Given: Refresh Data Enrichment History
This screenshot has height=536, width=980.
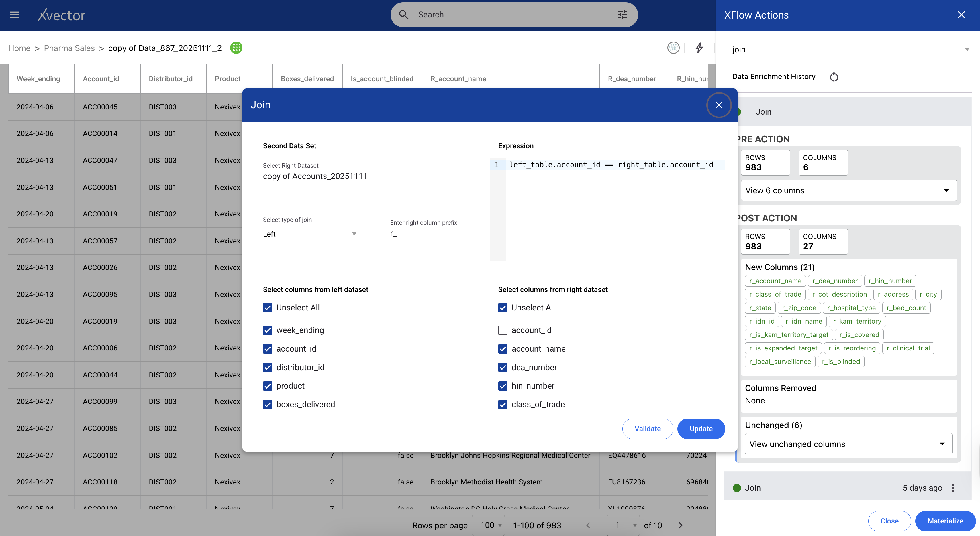Looking at the screenshot, I should click(x=834, y=77).
